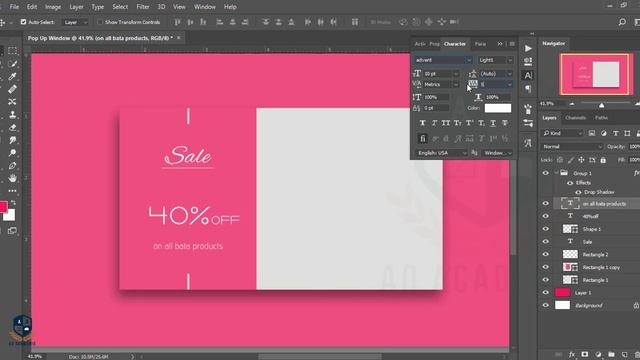The height and width of the screenshot is (360, 640).
Task: Select the Rectangular Marquee tool
Action: (12, 51)
